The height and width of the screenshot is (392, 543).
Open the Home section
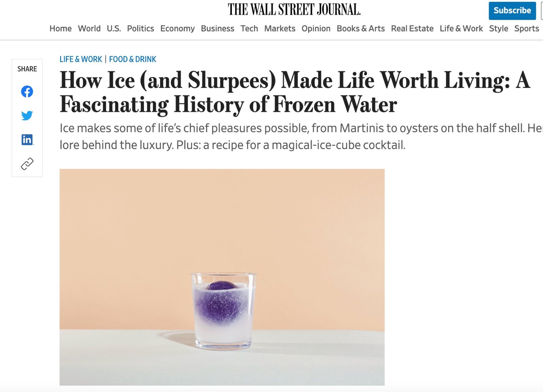coord(60,29)
